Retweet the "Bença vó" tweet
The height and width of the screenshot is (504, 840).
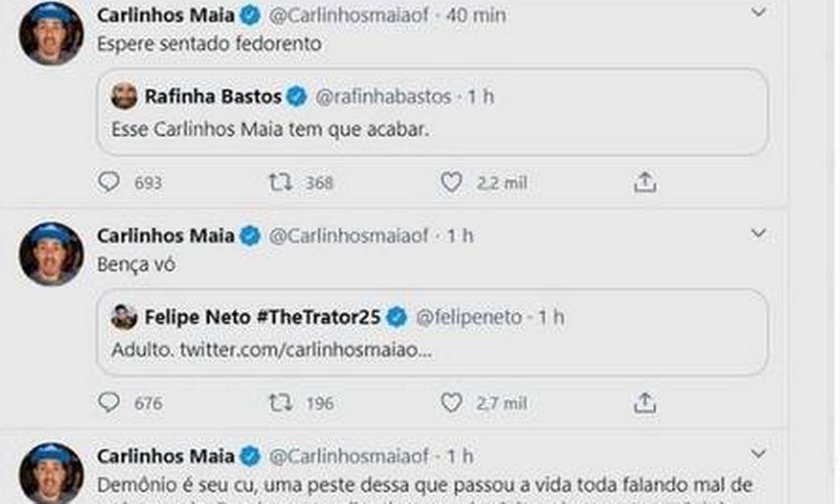pyautogui.click(x=280, y=403)
